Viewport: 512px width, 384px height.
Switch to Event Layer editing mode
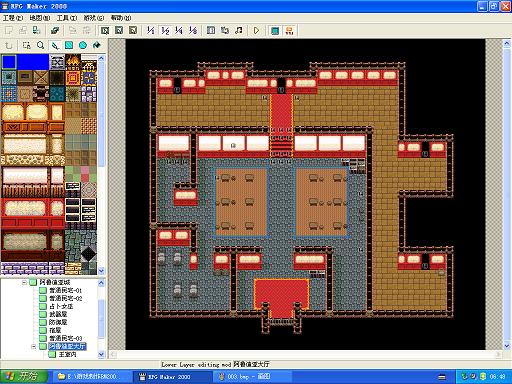(x=133, y=31)
